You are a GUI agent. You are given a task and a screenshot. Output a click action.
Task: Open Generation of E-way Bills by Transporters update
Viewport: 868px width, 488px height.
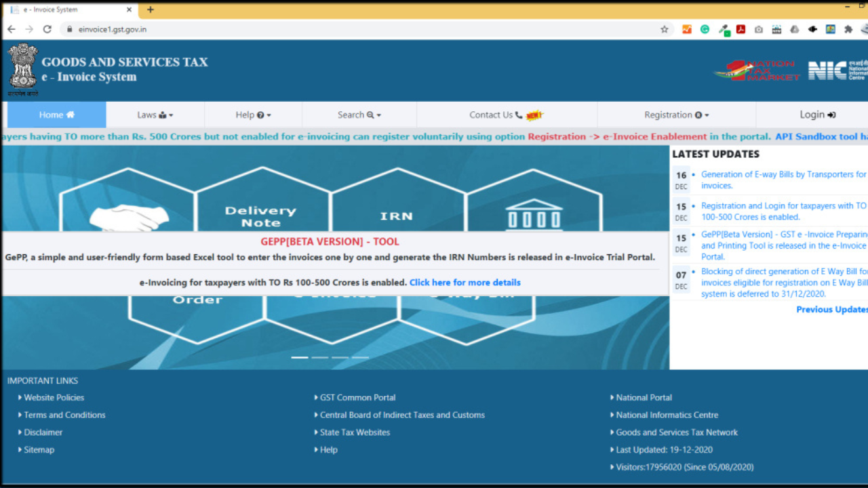tap(785, 180)
